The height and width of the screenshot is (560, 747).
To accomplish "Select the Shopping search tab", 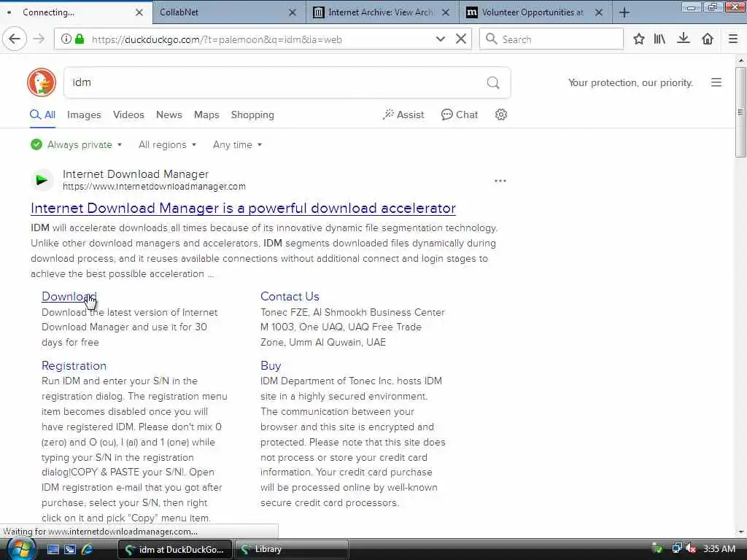I will tap(252, 114).
